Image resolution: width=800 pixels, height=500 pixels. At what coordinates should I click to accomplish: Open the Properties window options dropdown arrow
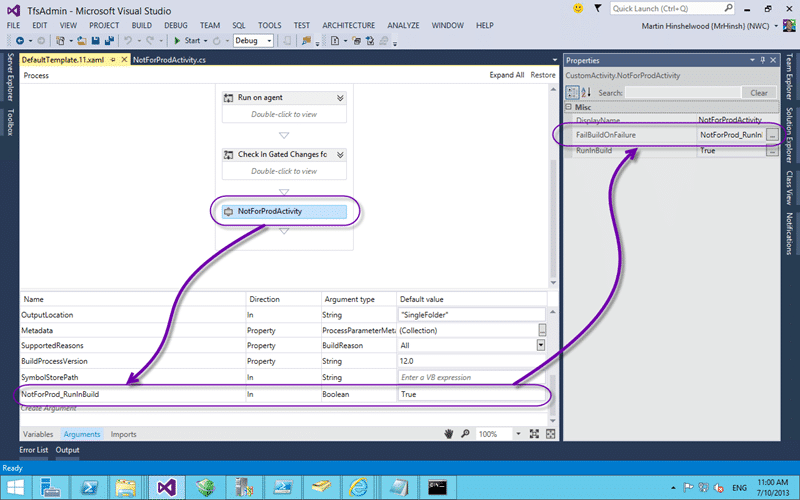click(x=752, y=60)
